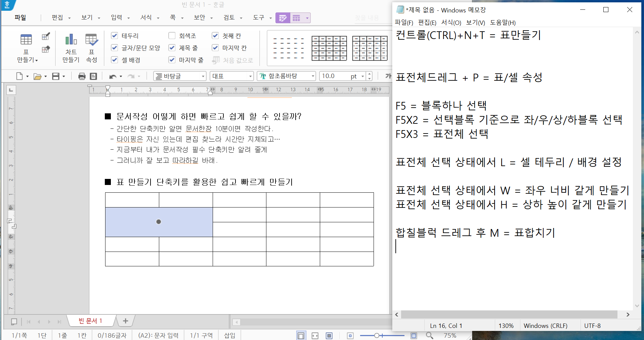Switch to single page view mode icon
The width and height of the screenshot is (644, 340).
(301, 336)
